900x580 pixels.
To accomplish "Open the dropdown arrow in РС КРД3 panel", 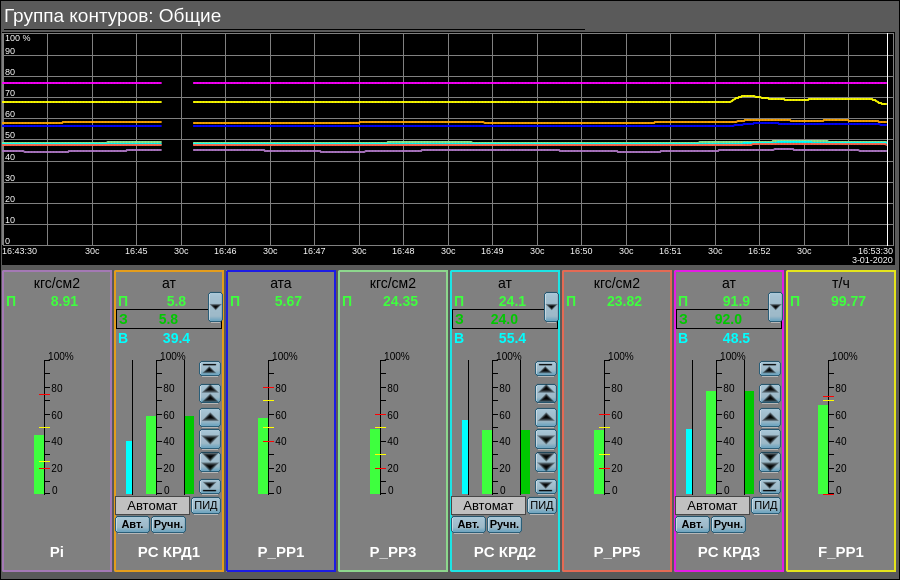I will [775, 306].
